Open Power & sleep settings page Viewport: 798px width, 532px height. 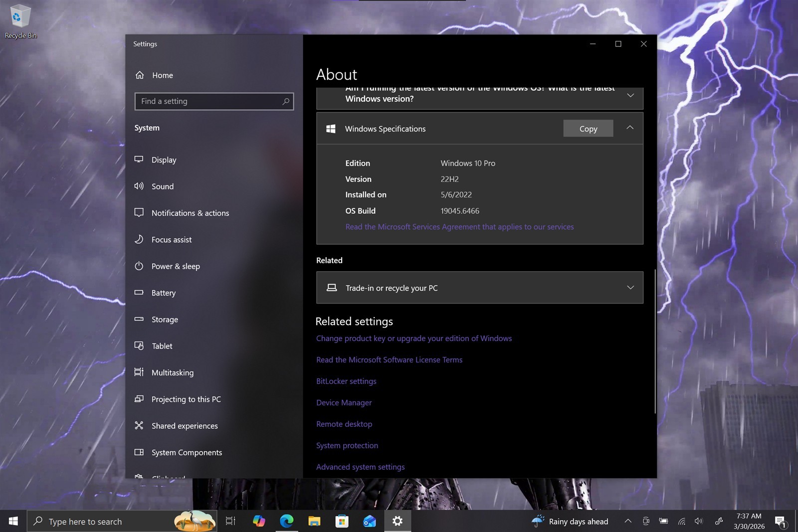(214, 266)
